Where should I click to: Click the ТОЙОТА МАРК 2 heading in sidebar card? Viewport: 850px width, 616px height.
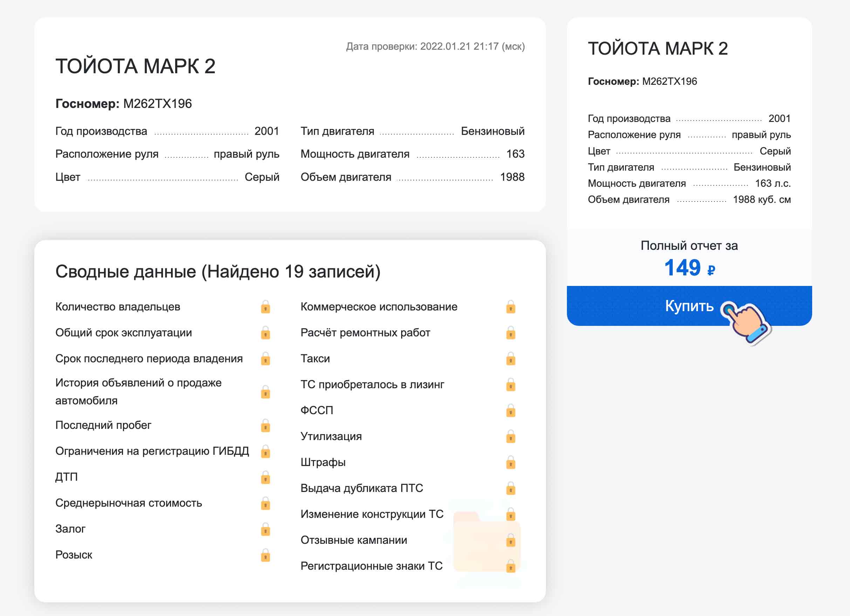pyautogui.click(x=658, y=48)
